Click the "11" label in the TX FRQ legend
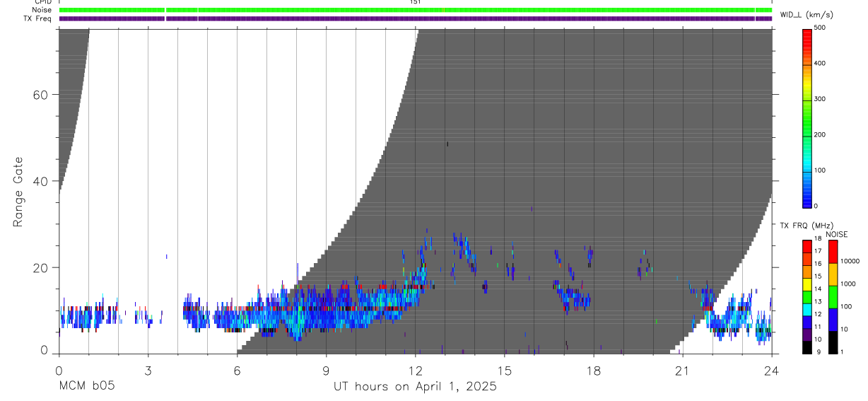Viewport: 868px width, 401px height. tap(819, 326)
